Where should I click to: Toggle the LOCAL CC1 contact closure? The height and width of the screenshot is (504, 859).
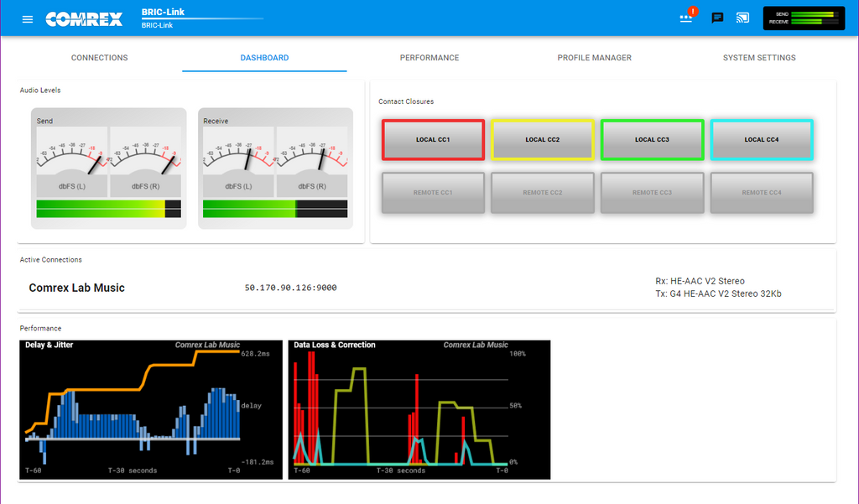(433, 140)
